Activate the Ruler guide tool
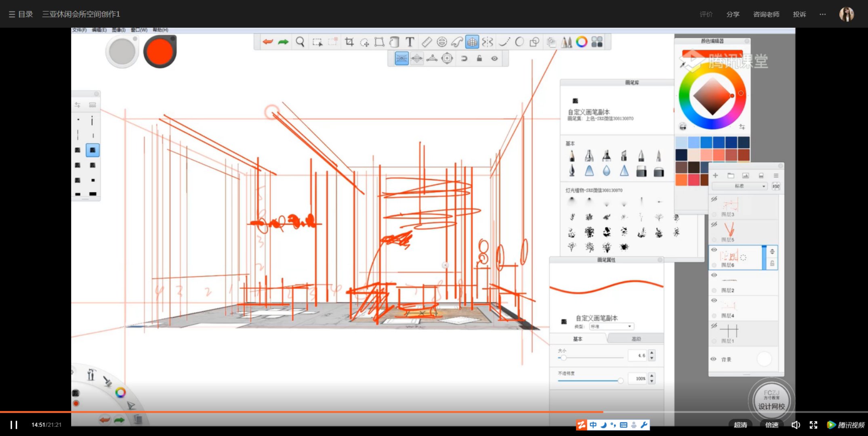Image resolution: width=868 pixels, height=436 pixels. pyautogui.click(x=427, y=42)
